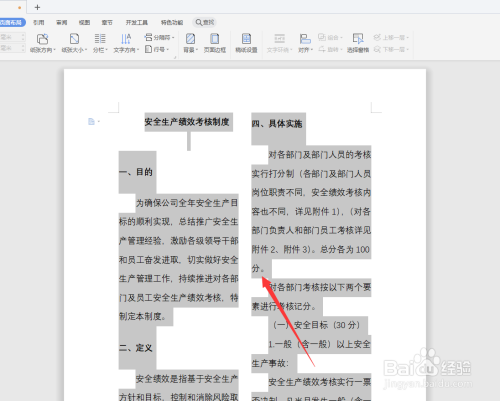Image resolution: width=500 pixels, height=401 pixels.
Task: Select the 页面布局 page layout tab
Action: tap(12, 22)
